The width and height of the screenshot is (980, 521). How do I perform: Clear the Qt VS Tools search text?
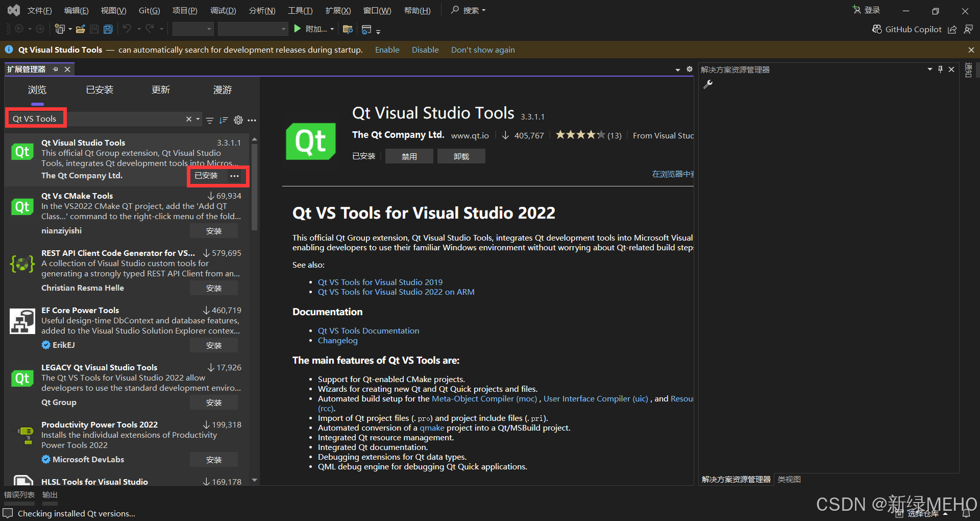tap(189, 119)
